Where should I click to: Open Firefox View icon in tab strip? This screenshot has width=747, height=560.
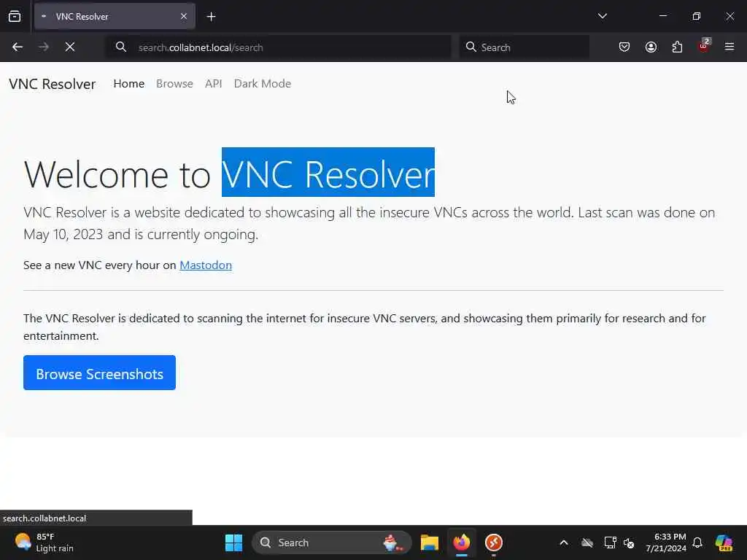(15, 16)
